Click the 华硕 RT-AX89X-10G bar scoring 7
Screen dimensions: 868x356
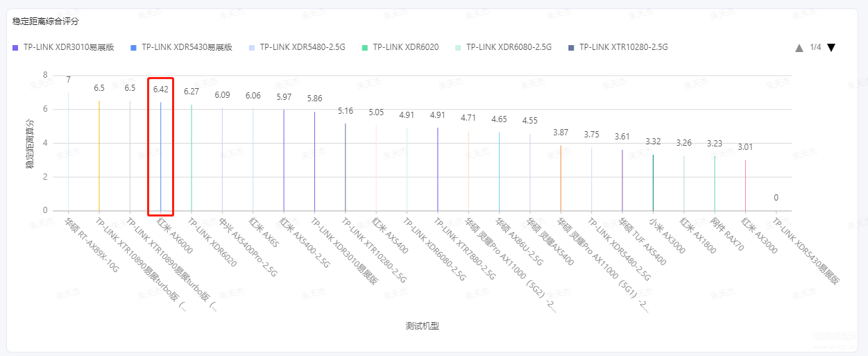tap(68, 151)
